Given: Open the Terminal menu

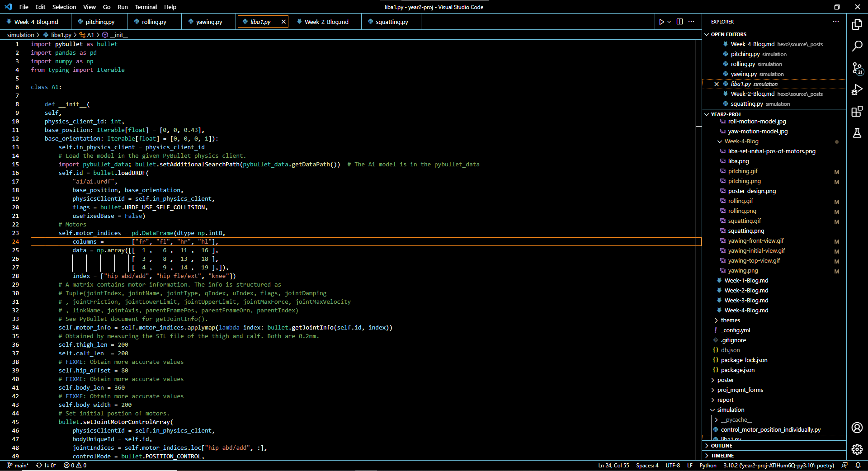Looking at the screenshot, I should point(146,7).
